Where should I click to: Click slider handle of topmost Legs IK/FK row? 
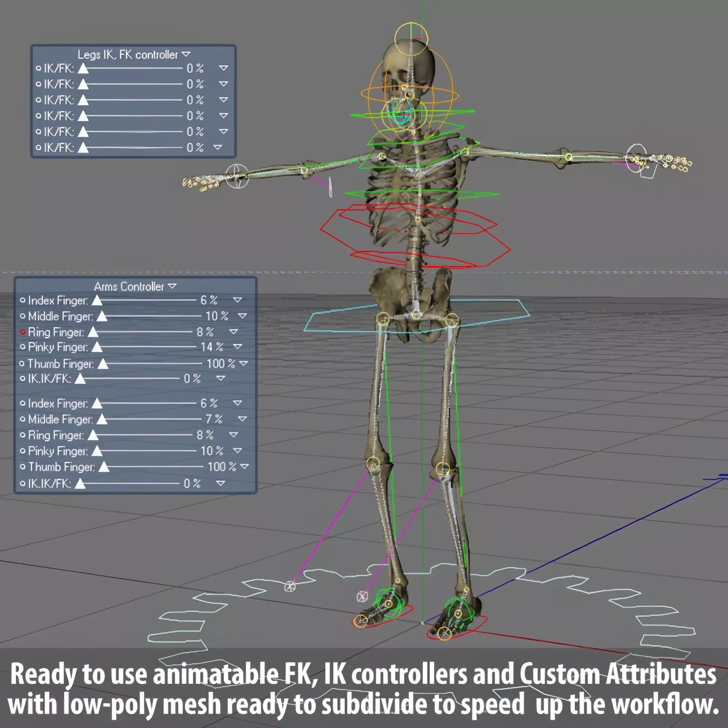click(83, 69)
